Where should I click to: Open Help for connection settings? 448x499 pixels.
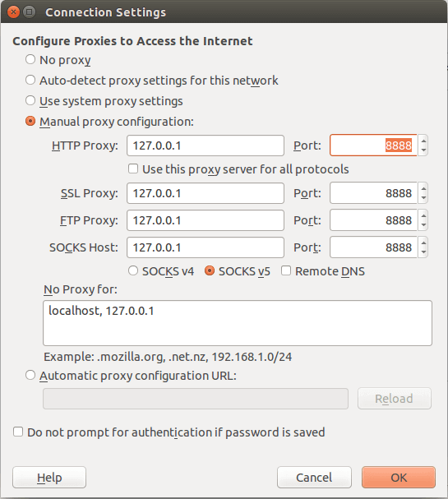(x=49, y=478)
